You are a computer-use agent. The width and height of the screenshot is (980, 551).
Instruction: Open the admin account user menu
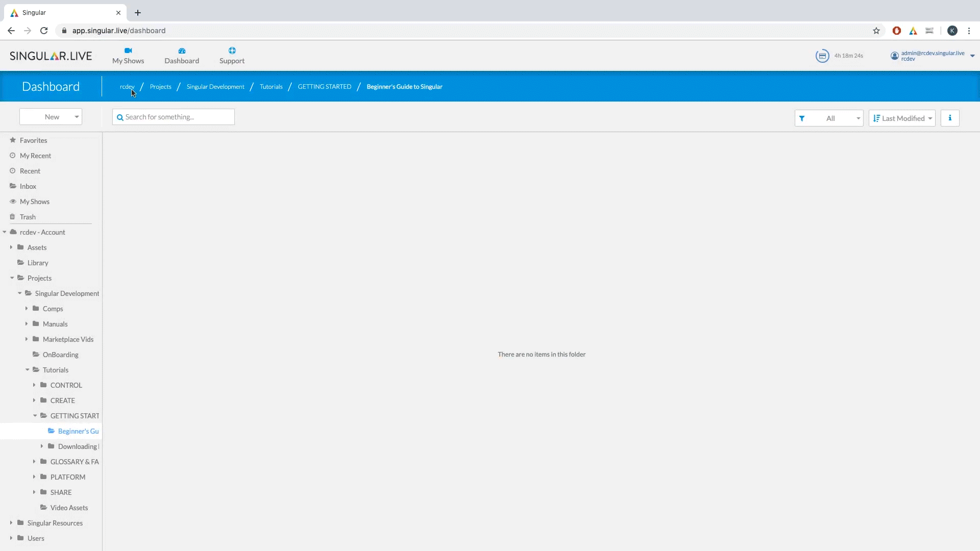point(933,56)
